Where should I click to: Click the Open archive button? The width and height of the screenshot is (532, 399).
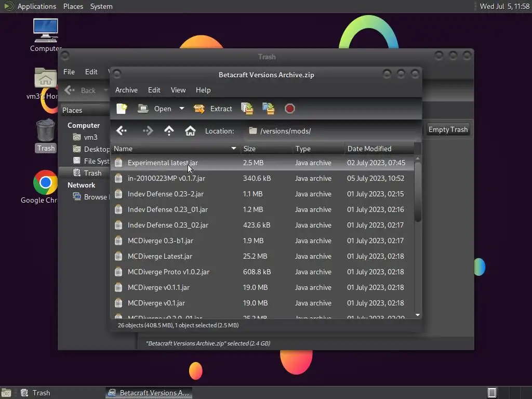click(x=155, y=109)
